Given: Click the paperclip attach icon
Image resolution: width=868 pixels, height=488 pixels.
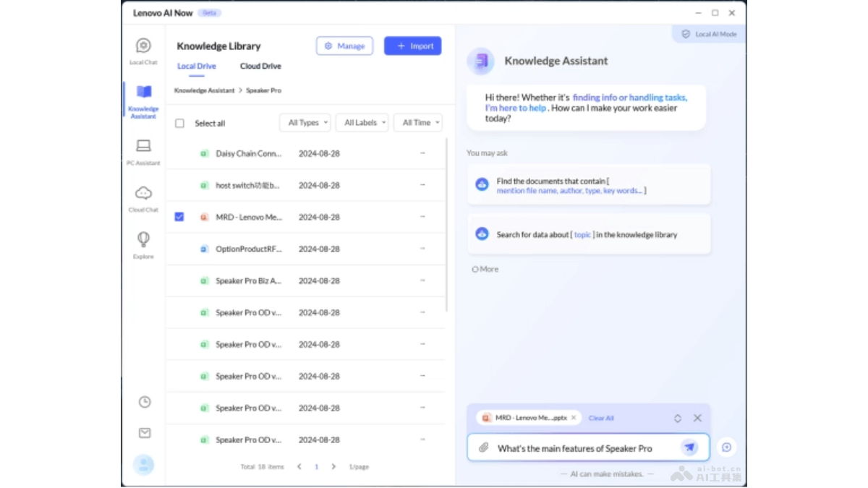Looking at the screenshot, I should tap(483, 448).
